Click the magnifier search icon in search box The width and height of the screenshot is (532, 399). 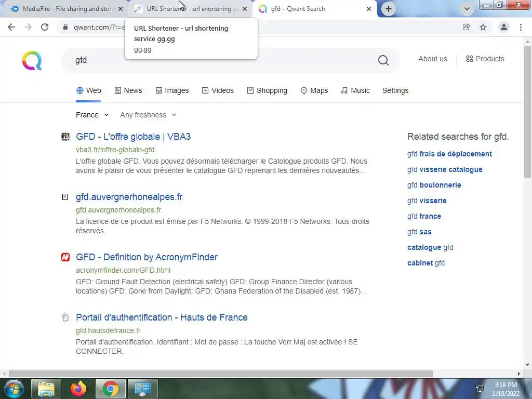[383, 60]
